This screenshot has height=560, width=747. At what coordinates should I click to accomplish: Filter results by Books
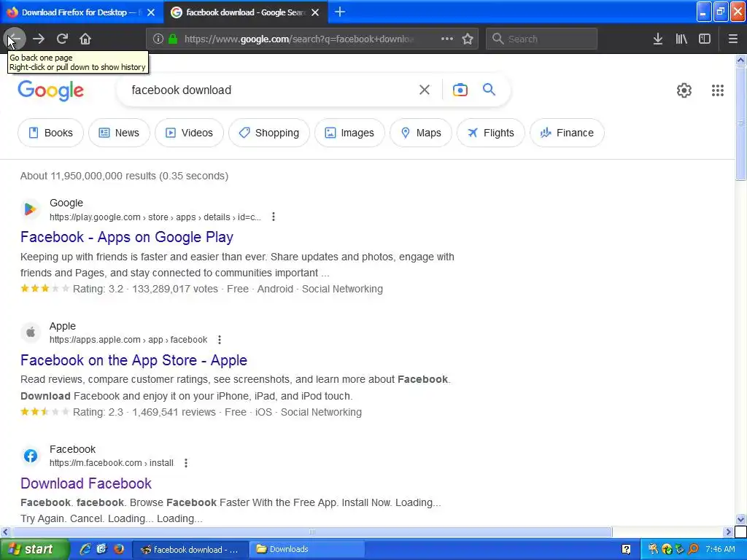tap(50, 133)
